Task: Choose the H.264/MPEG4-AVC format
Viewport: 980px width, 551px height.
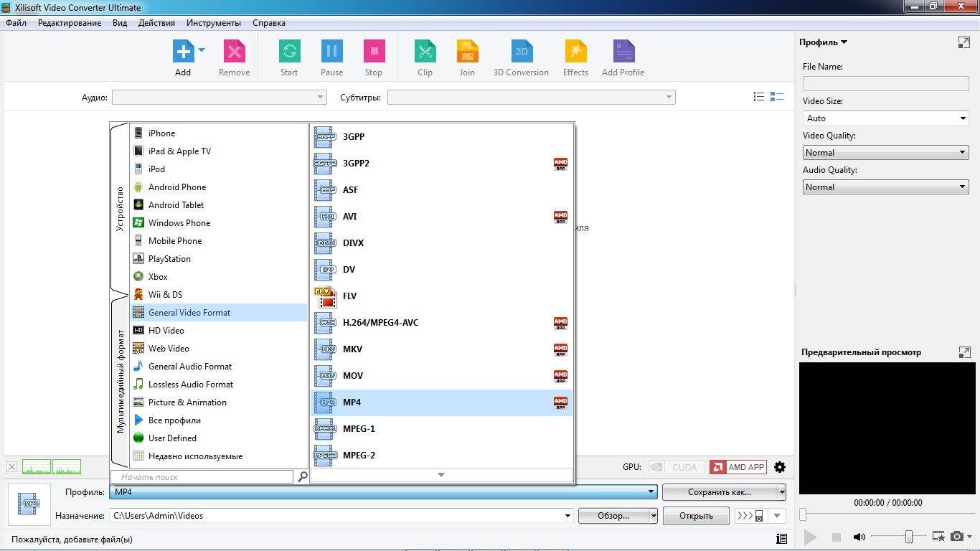Action: tap(442, 323)
